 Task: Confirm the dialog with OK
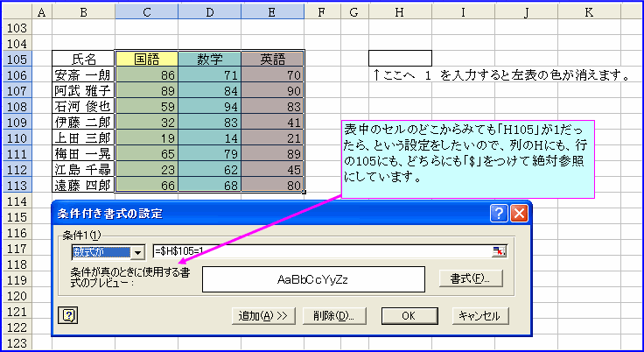[x=409, y=315]
